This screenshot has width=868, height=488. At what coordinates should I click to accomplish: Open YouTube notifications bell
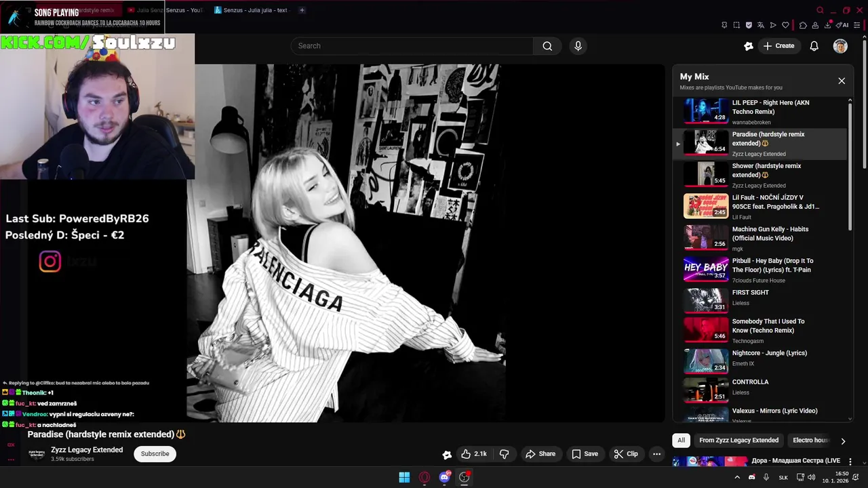point(814,46)
